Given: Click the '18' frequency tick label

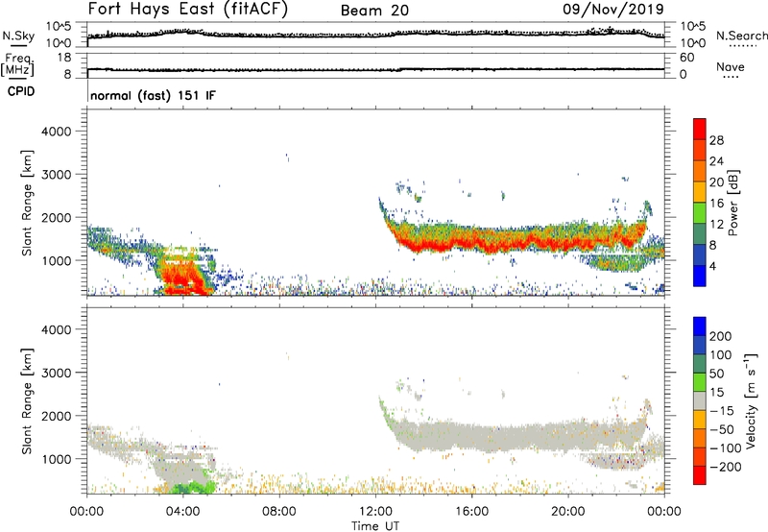Looking at the screenshot, I should (64, 58).
